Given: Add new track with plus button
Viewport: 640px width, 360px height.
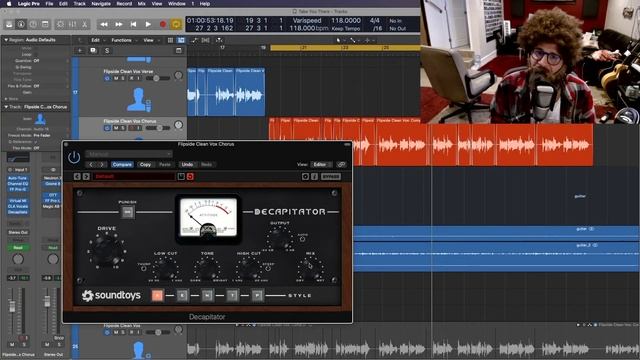Looking at the screenshot, I should [80, 51].
